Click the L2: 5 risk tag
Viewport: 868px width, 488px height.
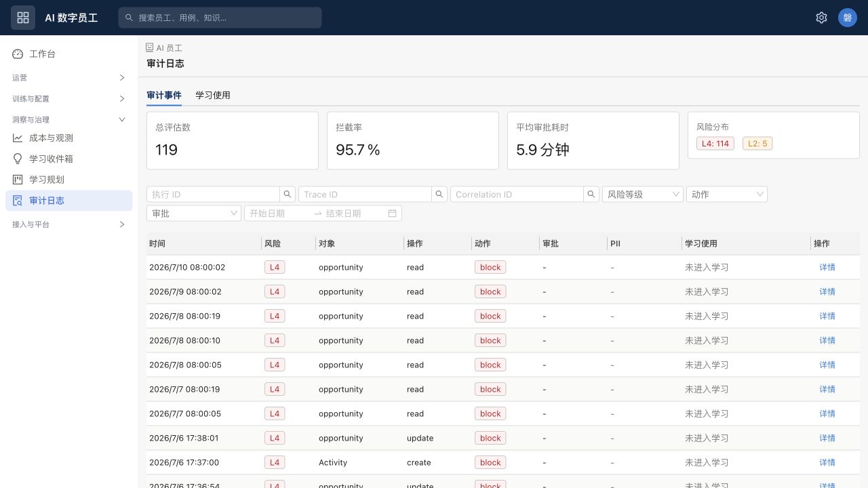(x=757, y=144)
